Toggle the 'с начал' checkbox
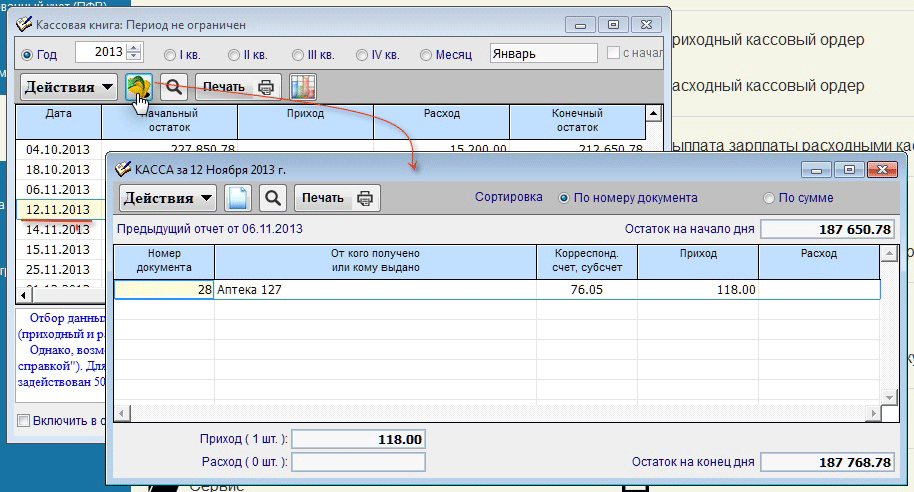 coord(613,52)
